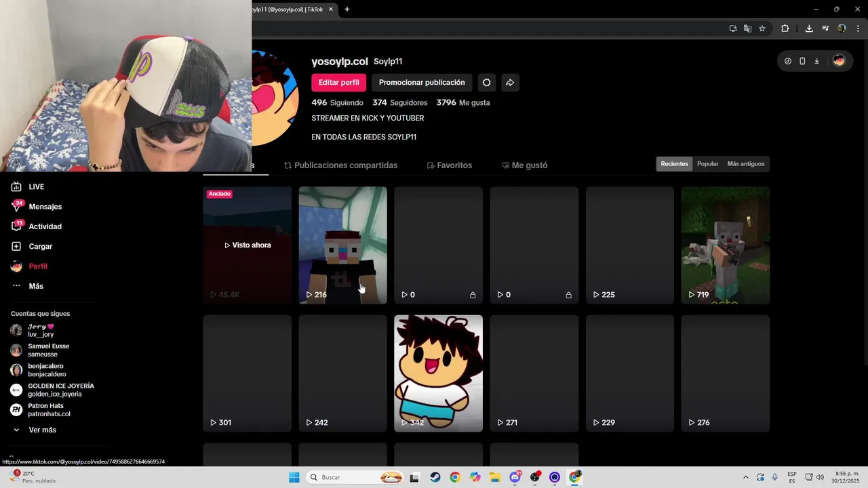Image resolution: width=868 pixels, height=488 pixels.
Task: Open the weather widget on taskbar
Action: 32,477
